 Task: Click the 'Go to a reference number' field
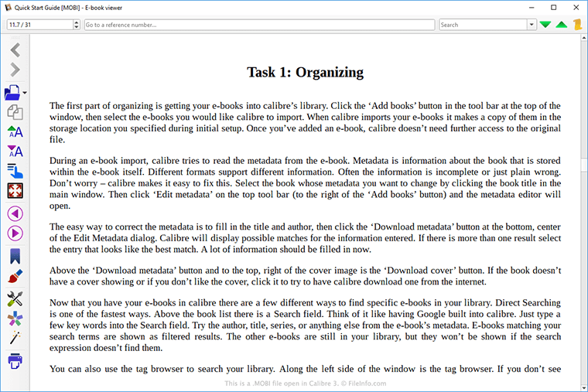259,25
